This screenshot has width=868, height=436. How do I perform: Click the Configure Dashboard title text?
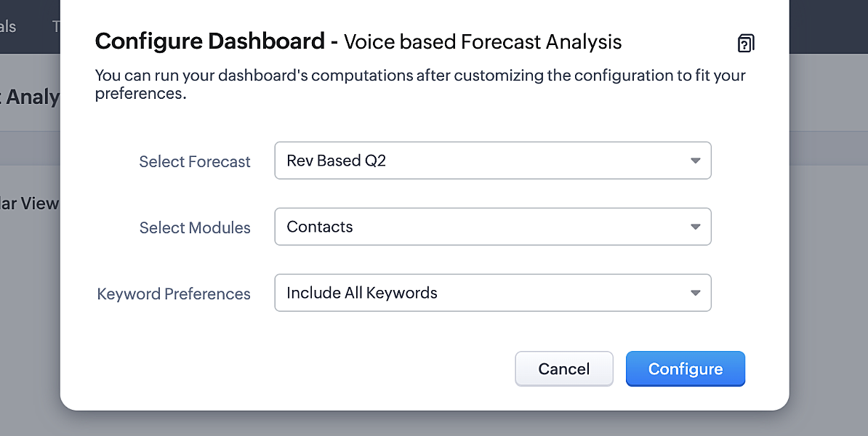[209, 41]
